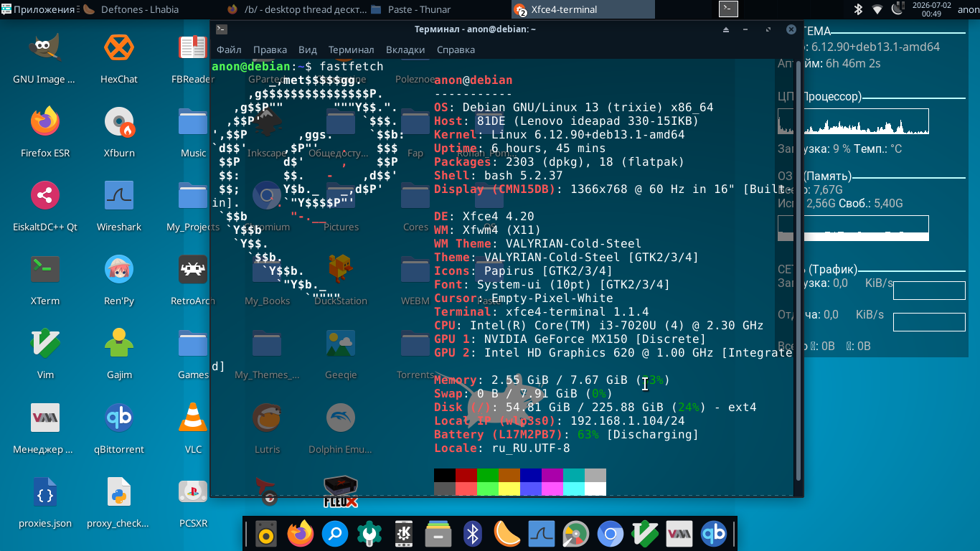Screen dimensions: 980x551
Task: Open the blue magnifier search icon in dock
Action: [335, 534]
